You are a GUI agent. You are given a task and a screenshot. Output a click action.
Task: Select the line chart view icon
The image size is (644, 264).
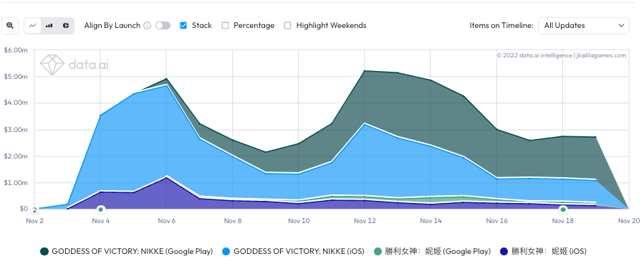point(33,26)
